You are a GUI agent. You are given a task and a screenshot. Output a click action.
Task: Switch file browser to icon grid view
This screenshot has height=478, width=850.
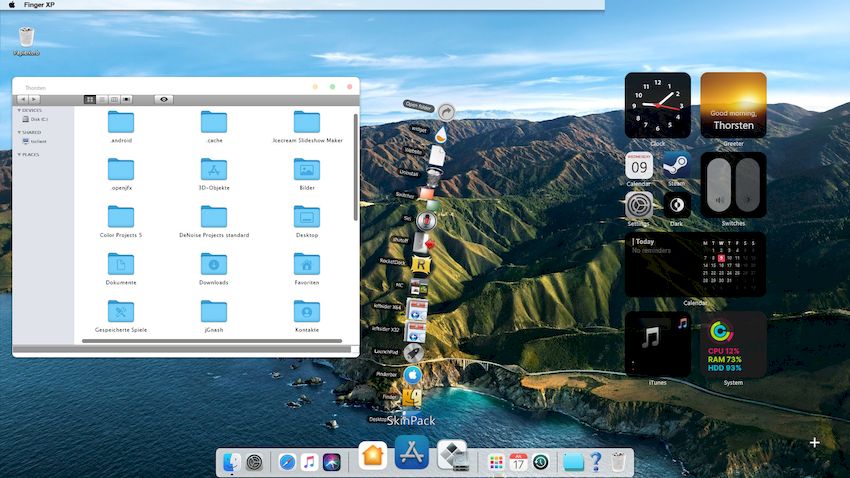pyautogui.click(x=90, y=100)
